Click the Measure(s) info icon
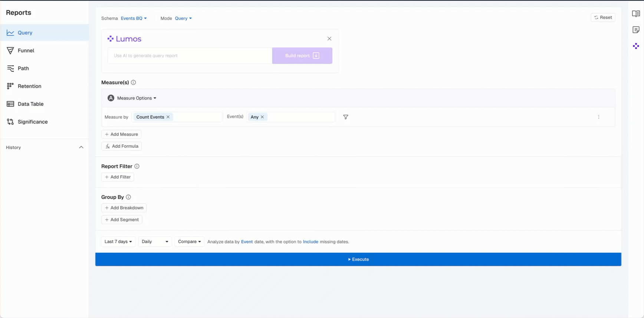 134,82
